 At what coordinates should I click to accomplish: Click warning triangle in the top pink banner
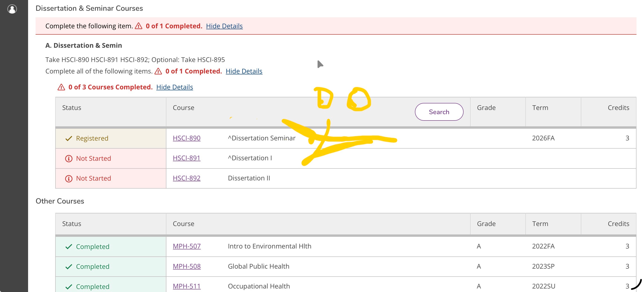(139, 26)
